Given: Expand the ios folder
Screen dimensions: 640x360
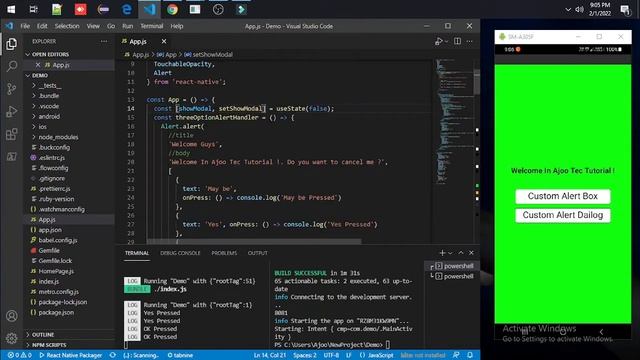Looking at the screenshot, I should pos(42,127).
